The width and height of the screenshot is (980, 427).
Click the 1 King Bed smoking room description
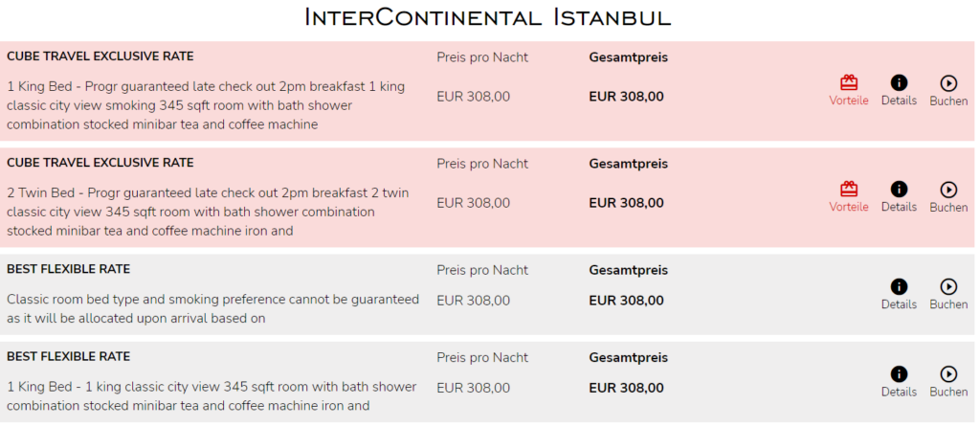206,105
